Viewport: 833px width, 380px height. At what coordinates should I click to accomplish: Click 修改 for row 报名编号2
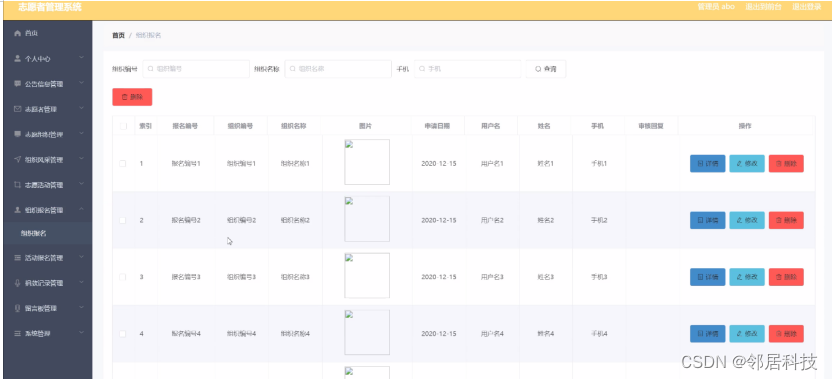pos(747,220)
